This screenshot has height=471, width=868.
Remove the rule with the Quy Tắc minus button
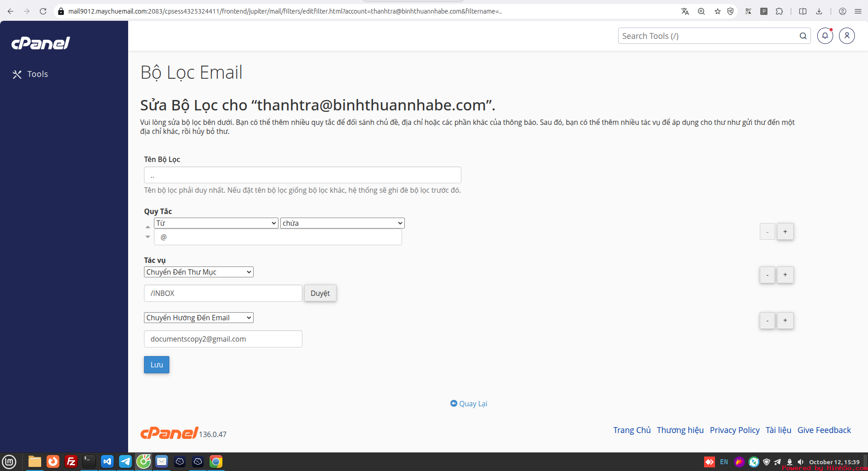click(767, 232)
